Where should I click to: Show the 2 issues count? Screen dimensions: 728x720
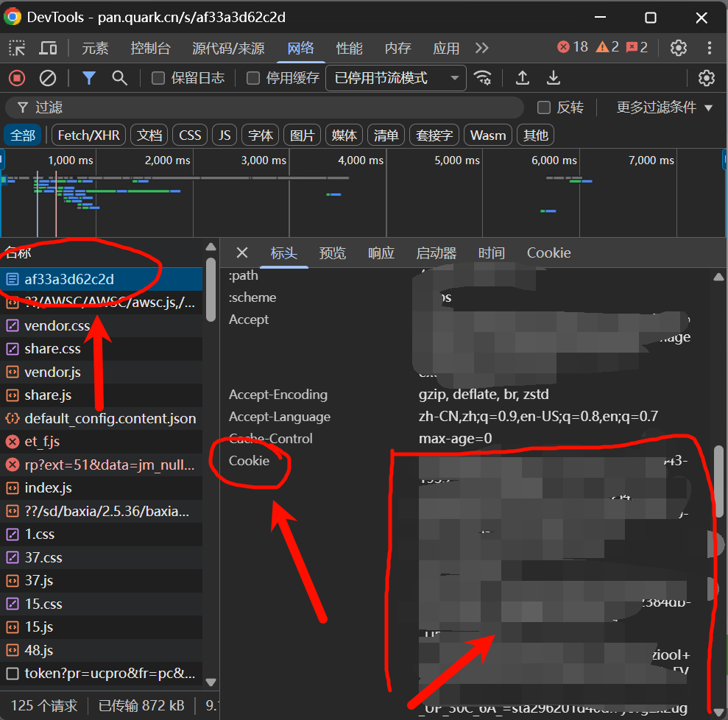point(637,47)
